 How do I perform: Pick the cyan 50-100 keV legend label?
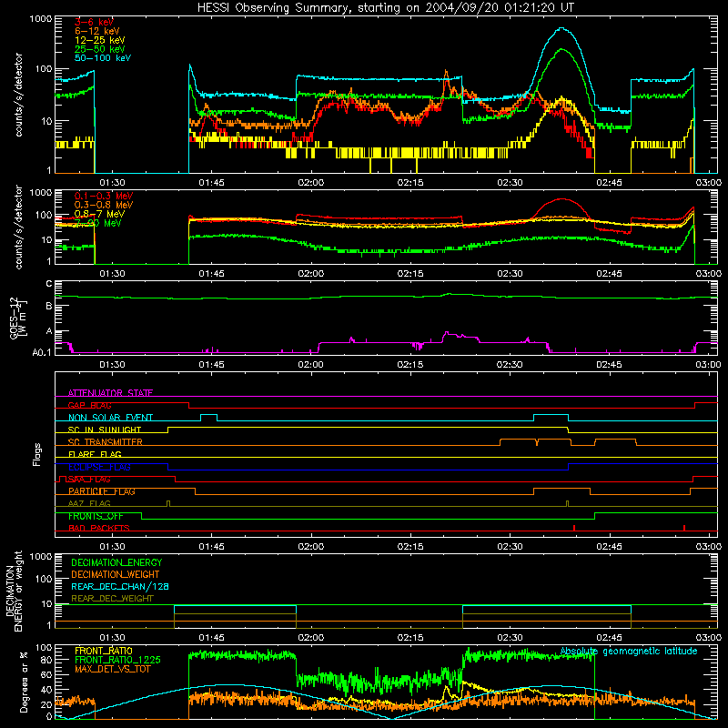click(x=103, y=57)
